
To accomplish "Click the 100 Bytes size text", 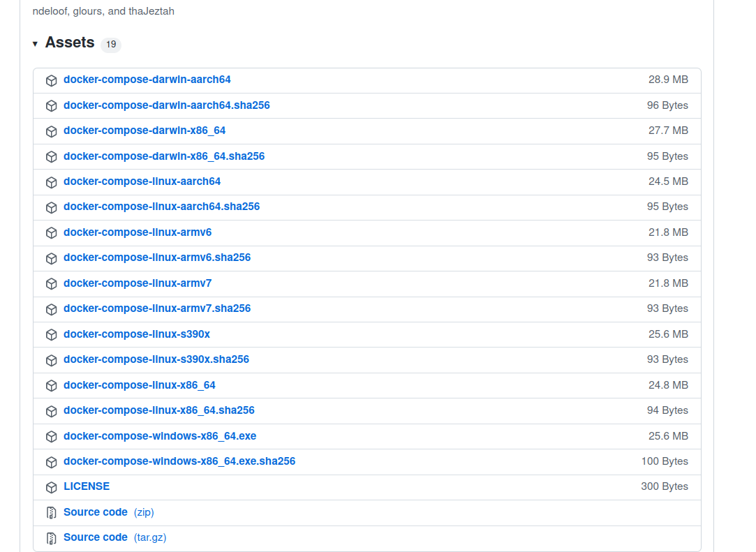I will [x=665, y=461].
